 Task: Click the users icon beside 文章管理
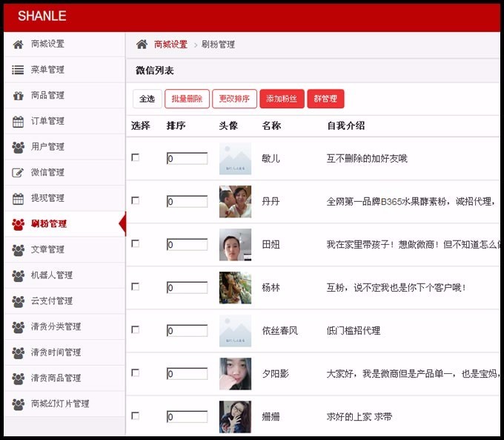click(18, 250)
